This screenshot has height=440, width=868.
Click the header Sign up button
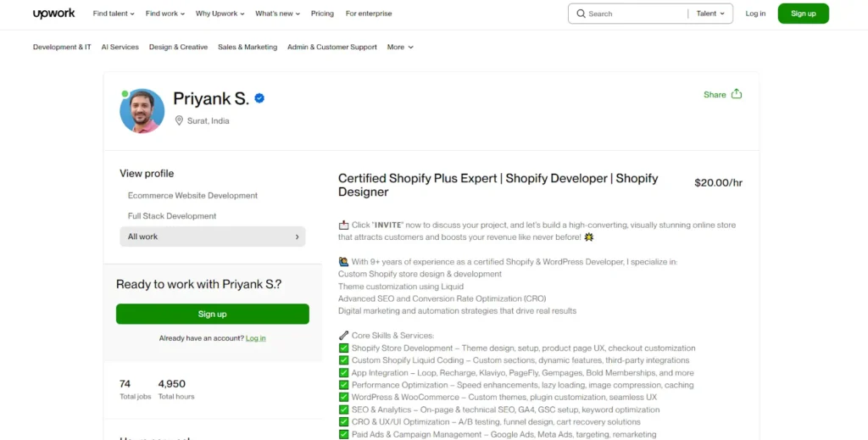[804, 14]
